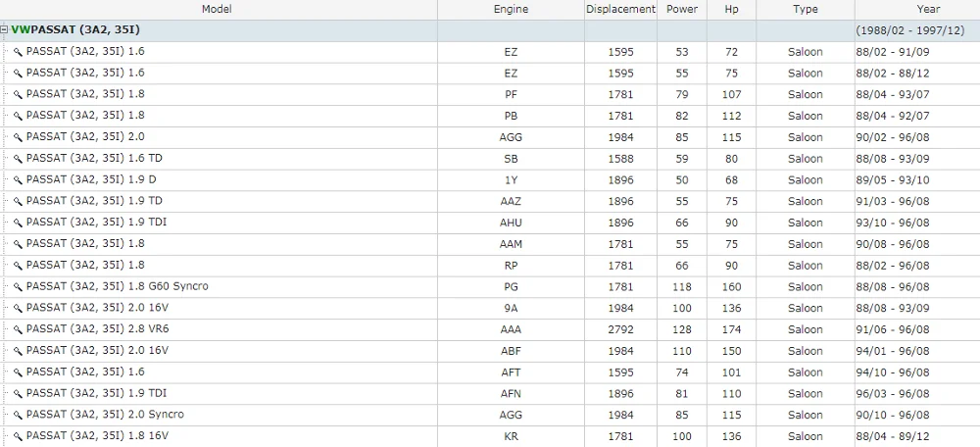Viewport: 980px width, 447px height.
Task: Click the magnifier icon beside PASSAT 1.9 D
Action: [x=18, y=180]
